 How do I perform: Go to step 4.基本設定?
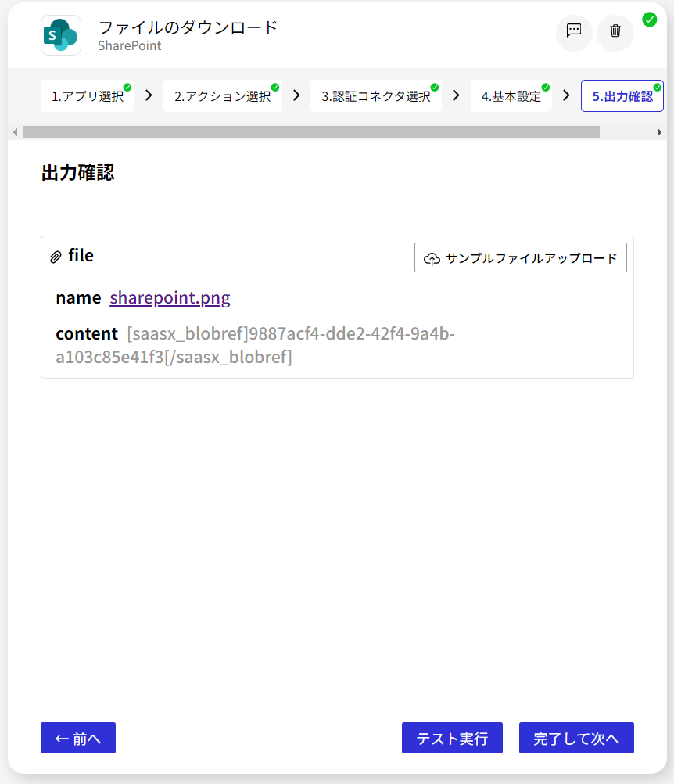[x=511, y=96]
